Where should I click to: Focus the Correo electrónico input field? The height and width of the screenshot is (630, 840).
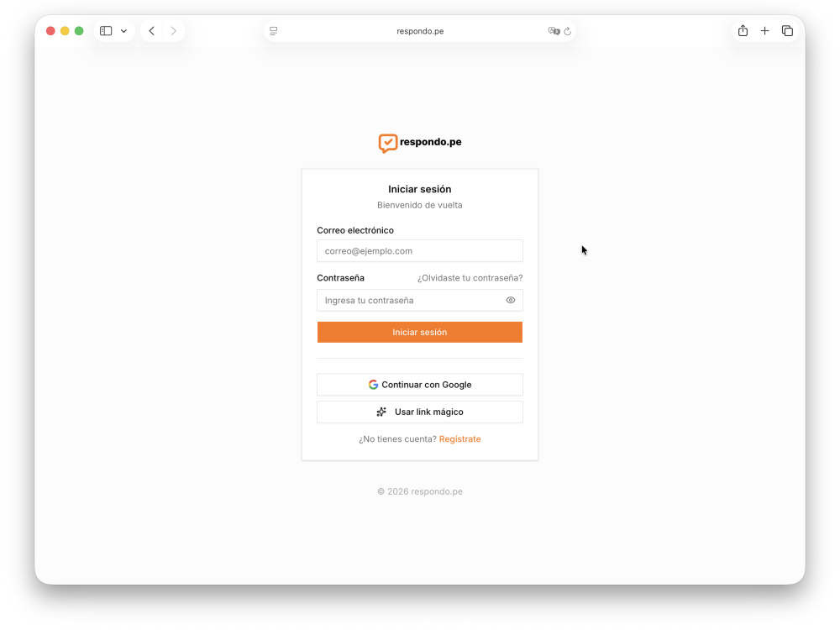coord(420,250)
